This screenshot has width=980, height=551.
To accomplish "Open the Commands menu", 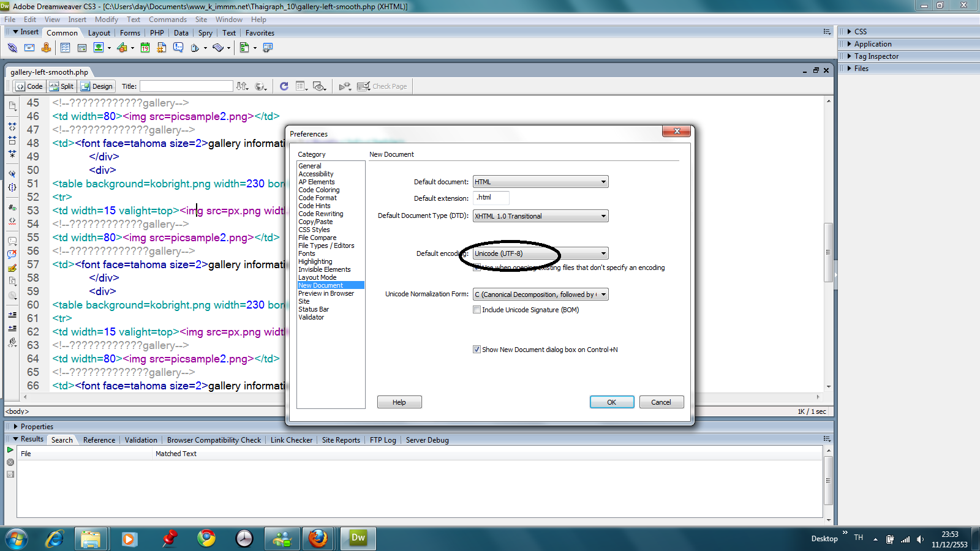I will coord(168,20).
